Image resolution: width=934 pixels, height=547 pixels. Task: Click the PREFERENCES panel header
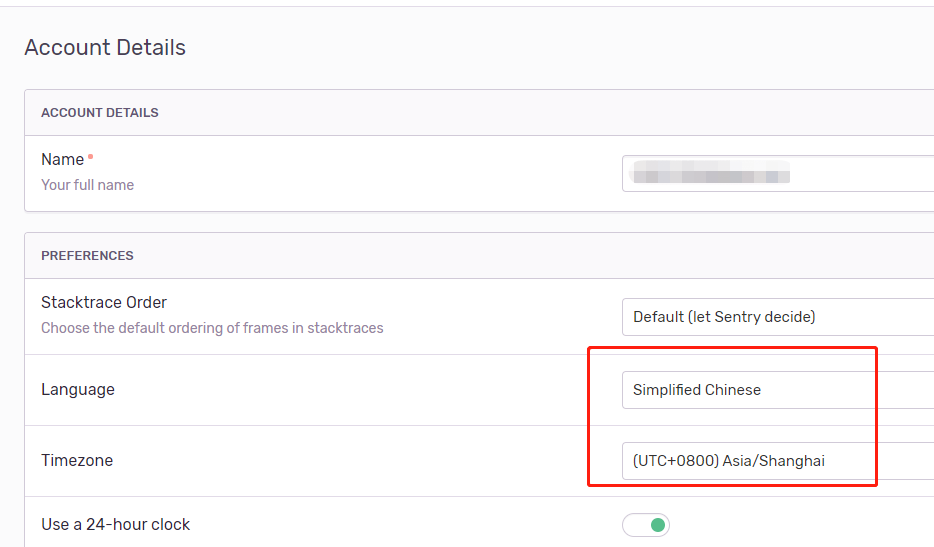[87, 256]
